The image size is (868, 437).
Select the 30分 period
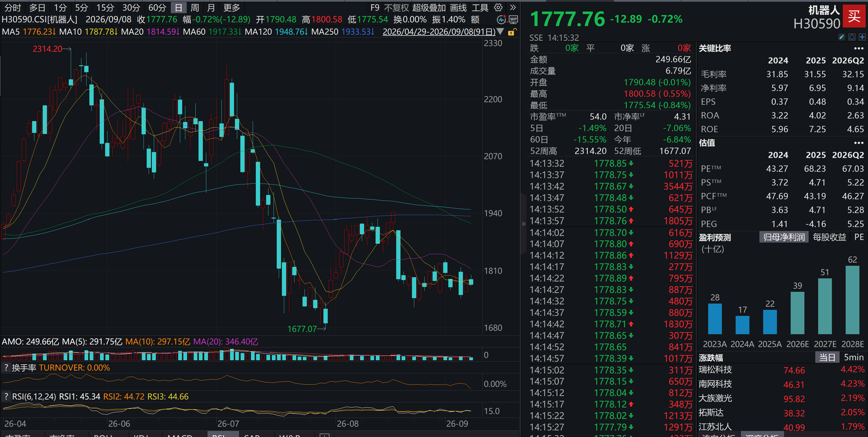pos(131,7)
